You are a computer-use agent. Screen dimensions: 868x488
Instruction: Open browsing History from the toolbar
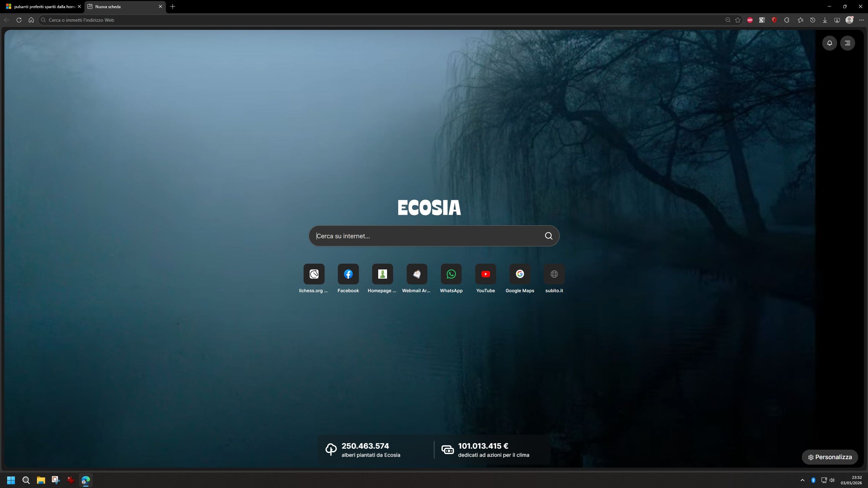(x=813, y=20)
